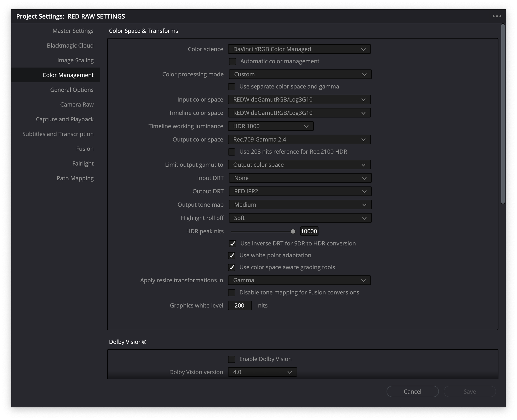Disable Use color space aware grading tools
The width and height of the screenshot is (517, 420).
coord(232,267)
